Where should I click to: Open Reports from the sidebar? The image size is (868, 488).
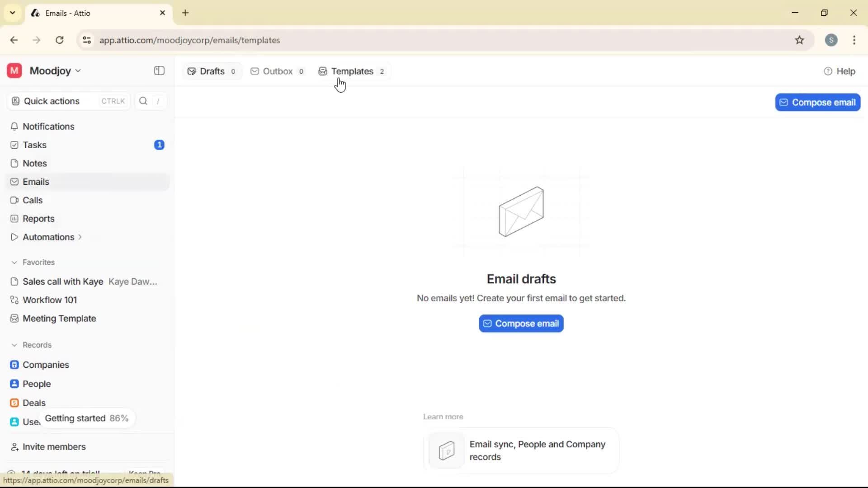tap(38, 218)
